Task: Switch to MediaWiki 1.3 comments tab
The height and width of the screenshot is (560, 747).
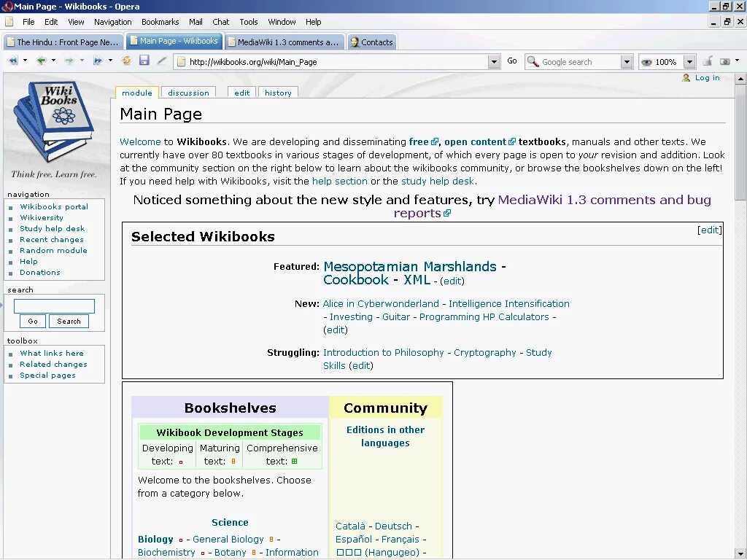Action: click(x=284, y=42)
